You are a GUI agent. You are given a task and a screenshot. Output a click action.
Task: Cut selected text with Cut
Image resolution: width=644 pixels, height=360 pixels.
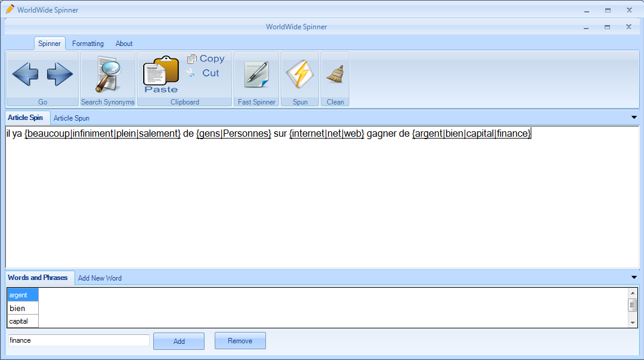204,73
